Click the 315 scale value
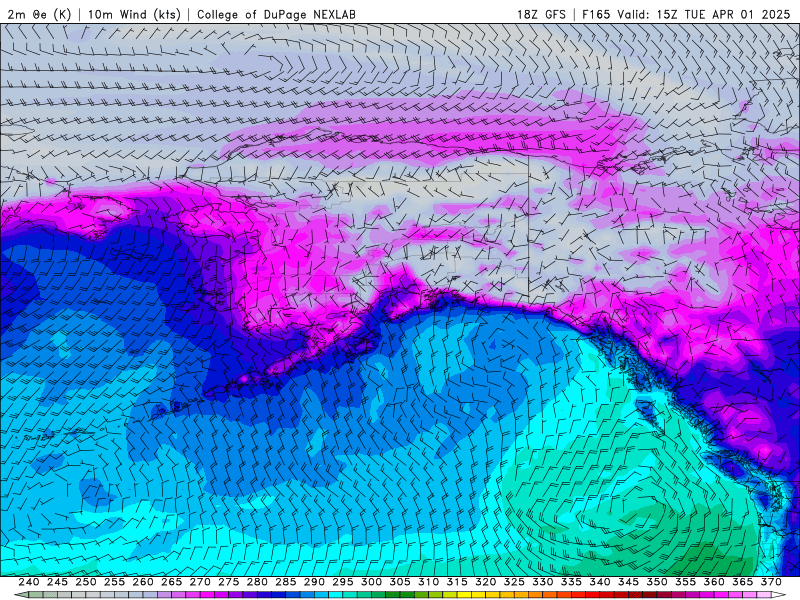This screenshot has height=600, width=800. click(x=457, y=582)
